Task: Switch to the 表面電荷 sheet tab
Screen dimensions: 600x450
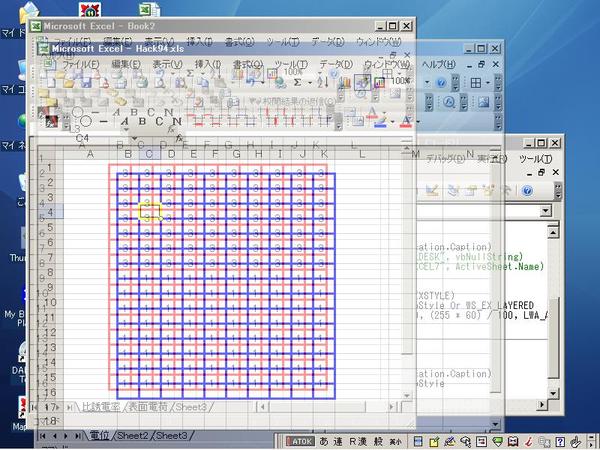Action: [x=146, y=407]
